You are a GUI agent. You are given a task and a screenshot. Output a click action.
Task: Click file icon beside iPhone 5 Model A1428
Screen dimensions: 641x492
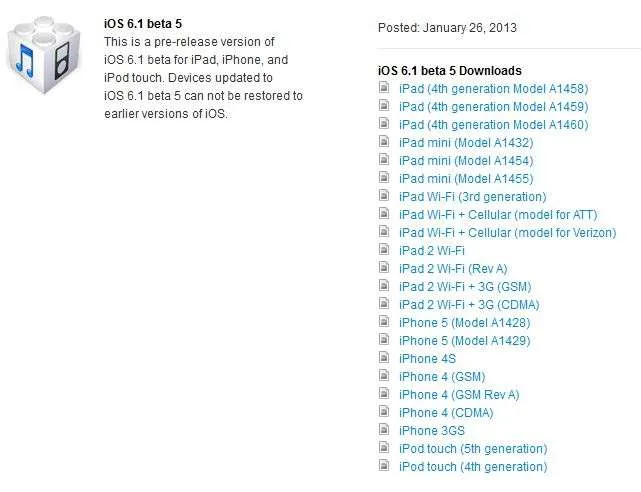pyautogui.click(x=384, y=321)
